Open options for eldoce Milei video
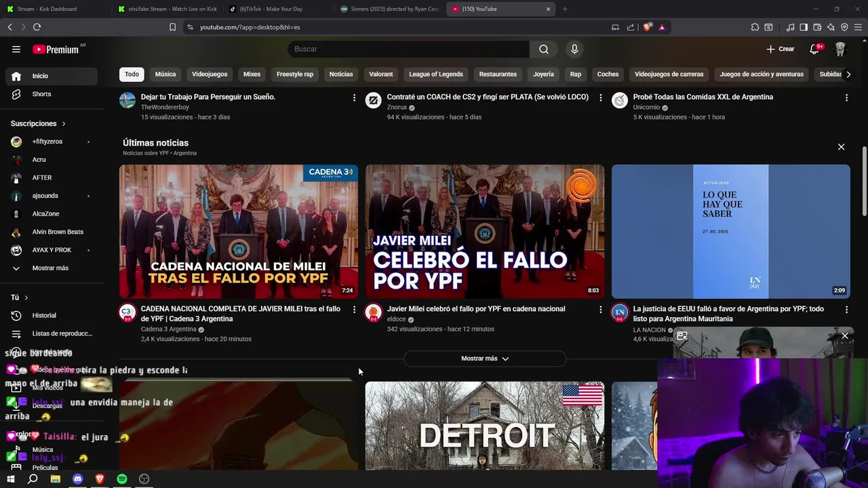The image size is (868, 488). click(600, 309)
